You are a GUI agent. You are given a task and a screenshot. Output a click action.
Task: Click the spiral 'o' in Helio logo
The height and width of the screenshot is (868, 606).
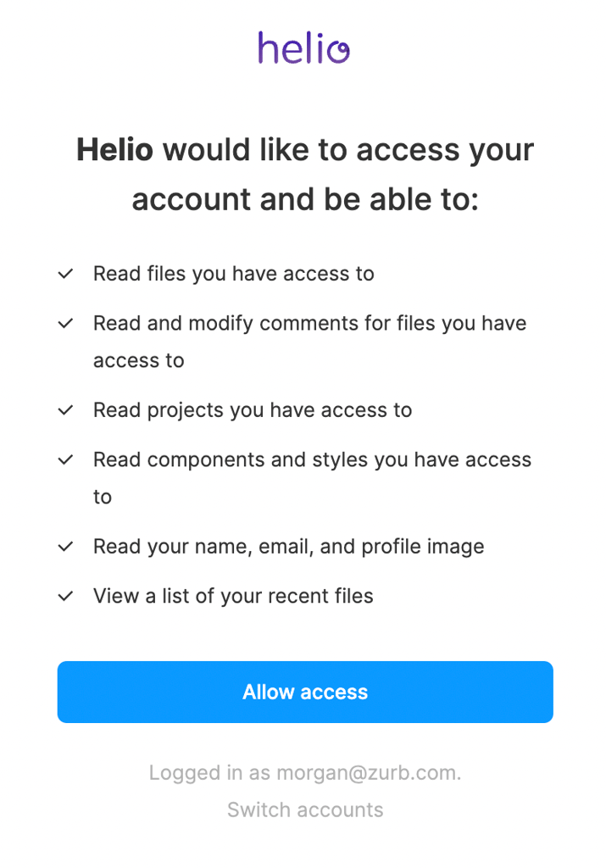[x=338, y=51]
